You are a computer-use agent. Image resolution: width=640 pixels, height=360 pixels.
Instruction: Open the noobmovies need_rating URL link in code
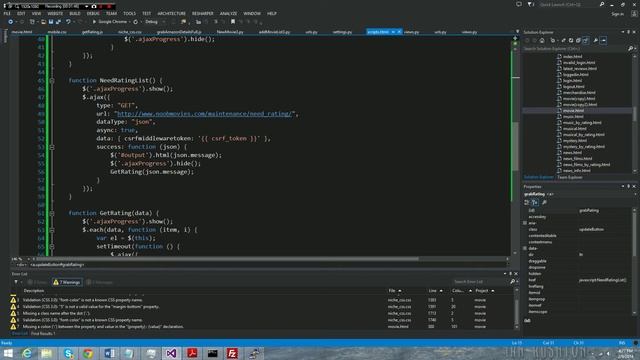point(205,114)
